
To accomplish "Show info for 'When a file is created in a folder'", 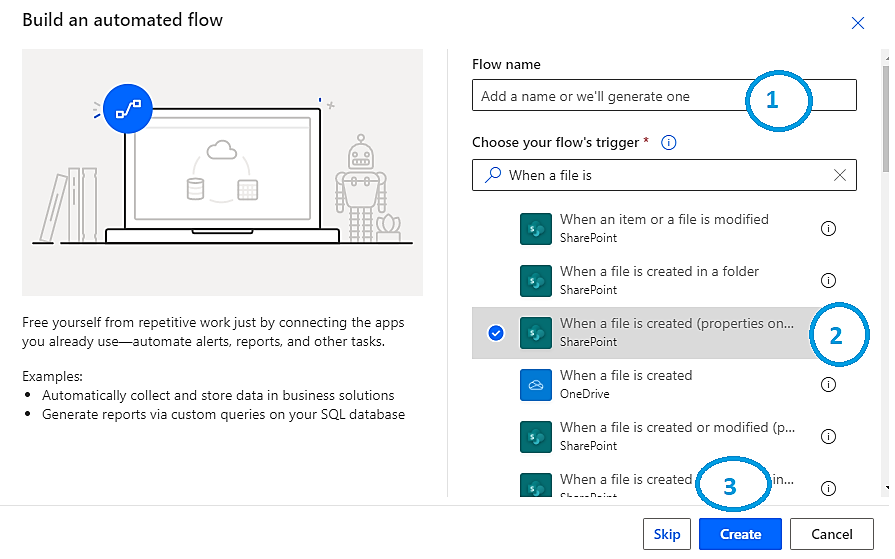I will (x=828, y=280).
